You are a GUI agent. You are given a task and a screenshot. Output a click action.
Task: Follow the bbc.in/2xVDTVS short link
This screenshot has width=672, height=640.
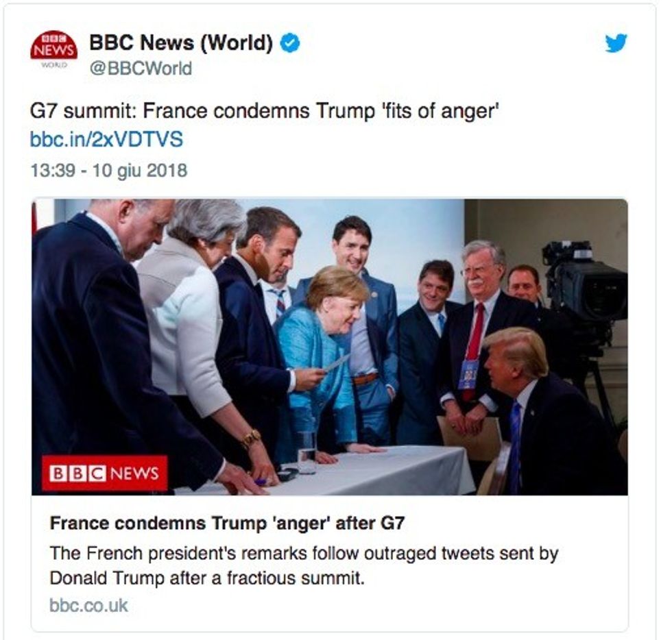coord(106,139)
